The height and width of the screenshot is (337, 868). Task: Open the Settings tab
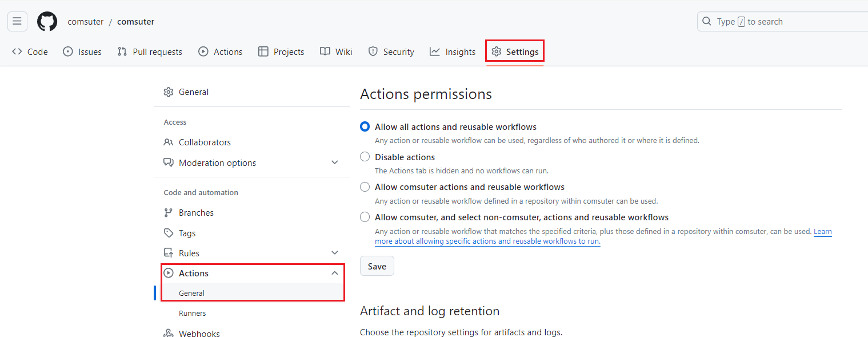[x=515, y=51]
